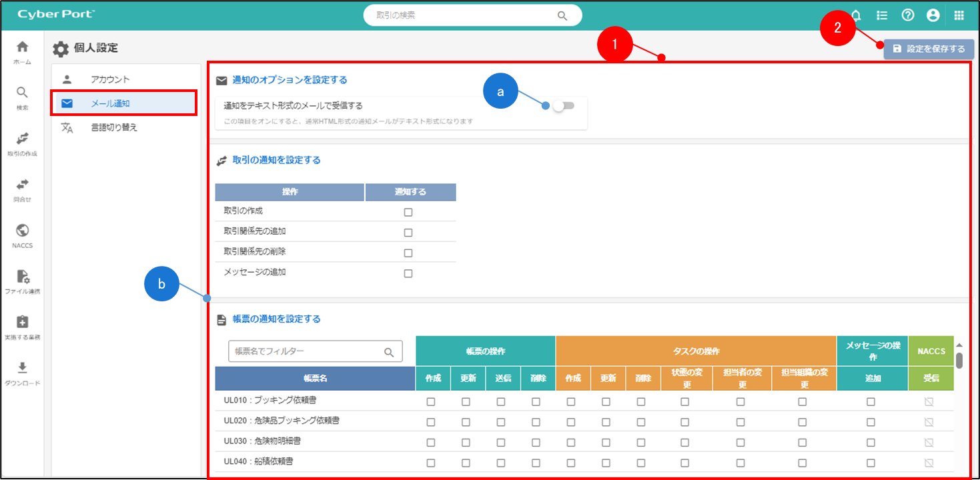Open the 問合せ sidebar icon

(22, 185)
